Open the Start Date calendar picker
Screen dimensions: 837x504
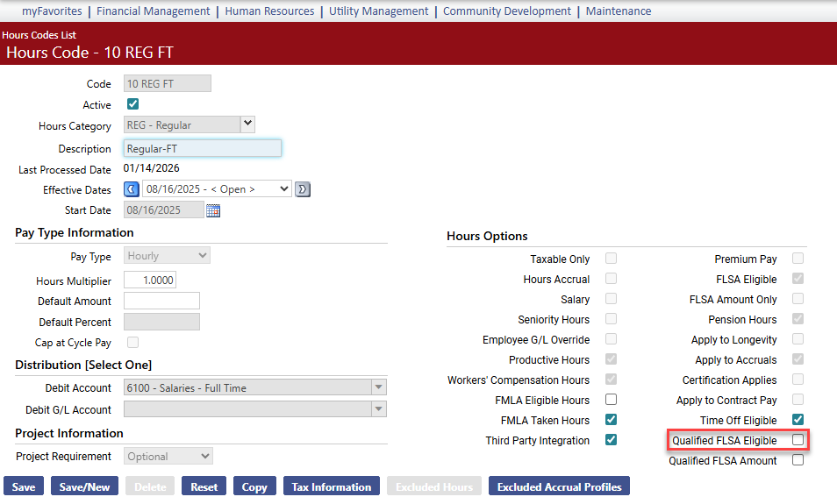213,210
